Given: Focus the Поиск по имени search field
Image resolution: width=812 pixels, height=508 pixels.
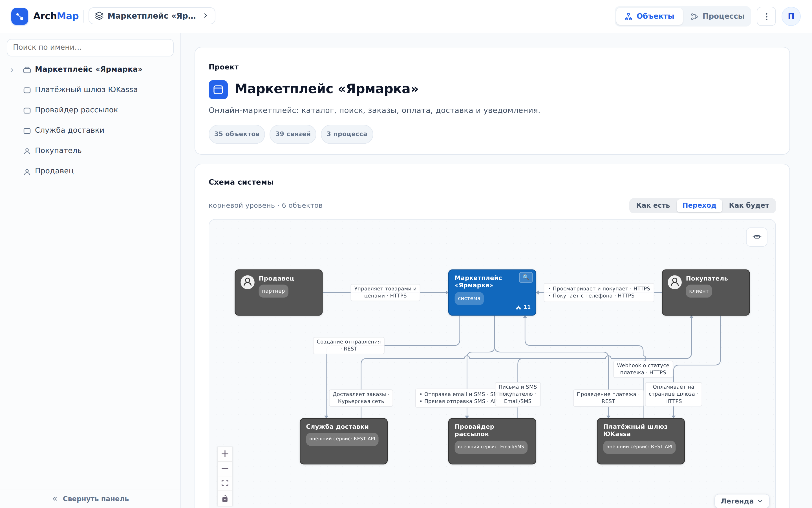Looking at the screenshot, I should pyautogui.click(x=90, y=47).
